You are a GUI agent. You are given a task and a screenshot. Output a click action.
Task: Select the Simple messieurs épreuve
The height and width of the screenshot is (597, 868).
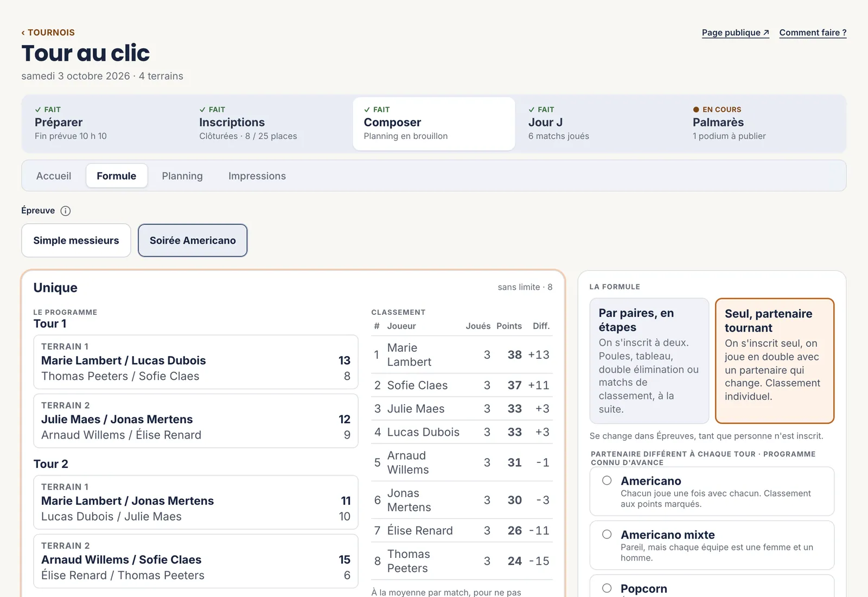coord(76,240)
